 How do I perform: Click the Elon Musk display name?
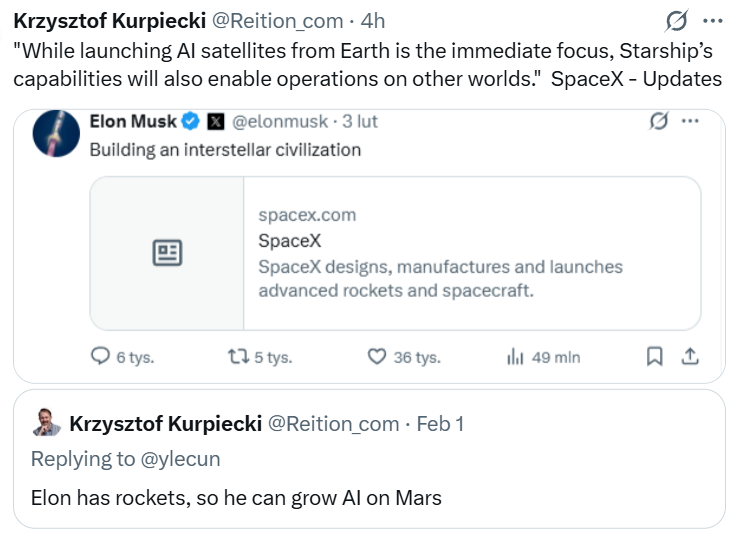pyautogui.click(x=132, y=121)
